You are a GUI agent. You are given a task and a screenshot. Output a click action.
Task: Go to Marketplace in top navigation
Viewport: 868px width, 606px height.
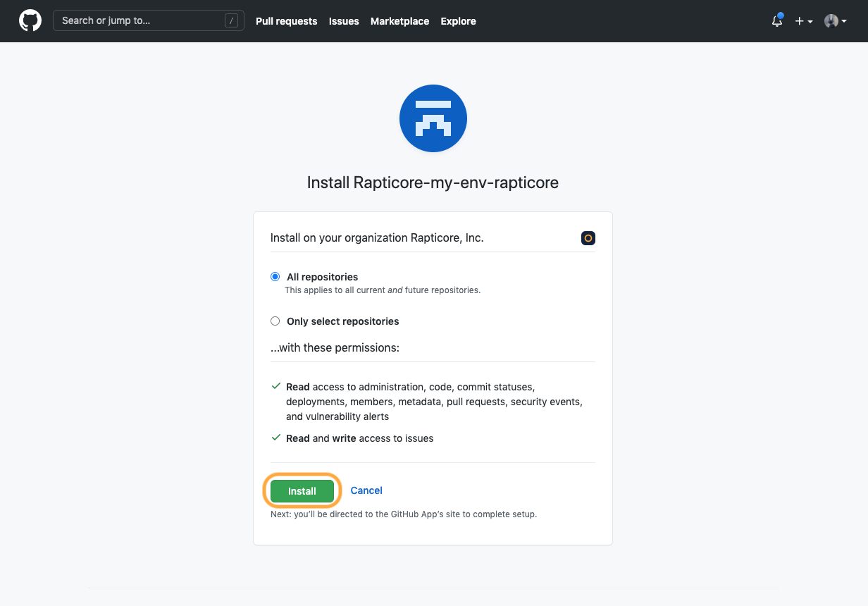[399, 21]
